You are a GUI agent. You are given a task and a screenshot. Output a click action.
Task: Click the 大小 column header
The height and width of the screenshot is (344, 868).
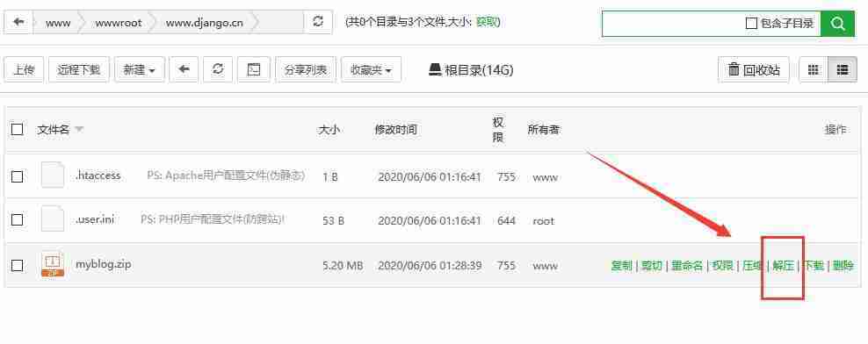click(329, 130)
